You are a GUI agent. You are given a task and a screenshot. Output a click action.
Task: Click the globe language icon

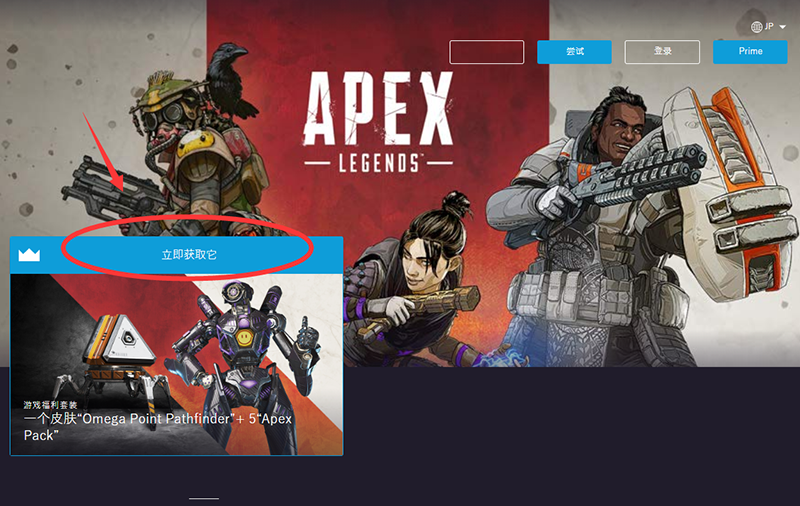pos(757,27)
